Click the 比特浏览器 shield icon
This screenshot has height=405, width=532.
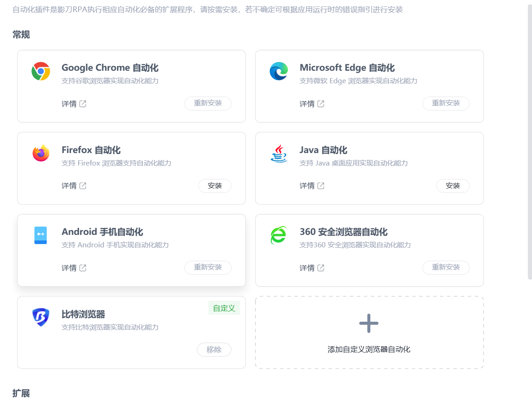point(41,317)
